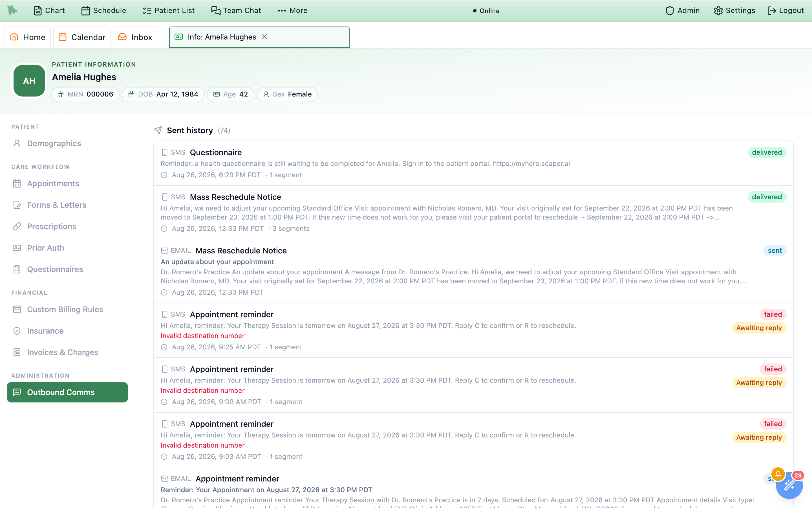Click Awaiting reply on 9:25 AM reminder

759,328
